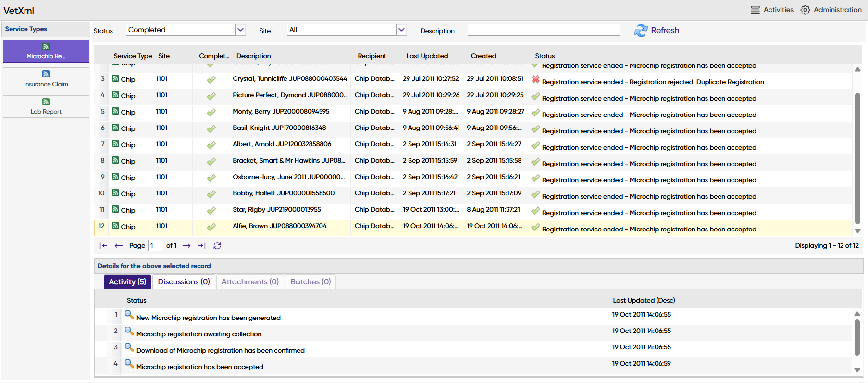Open the Administration gear icon
The width and height of the screenshot is (868, 383).
coord(805,10)
